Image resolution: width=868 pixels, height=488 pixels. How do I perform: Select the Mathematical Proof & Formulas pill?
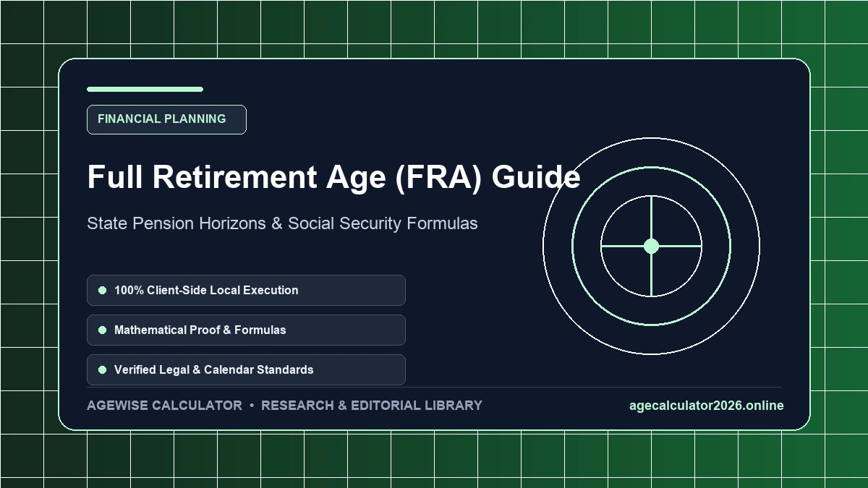[246, 330]
